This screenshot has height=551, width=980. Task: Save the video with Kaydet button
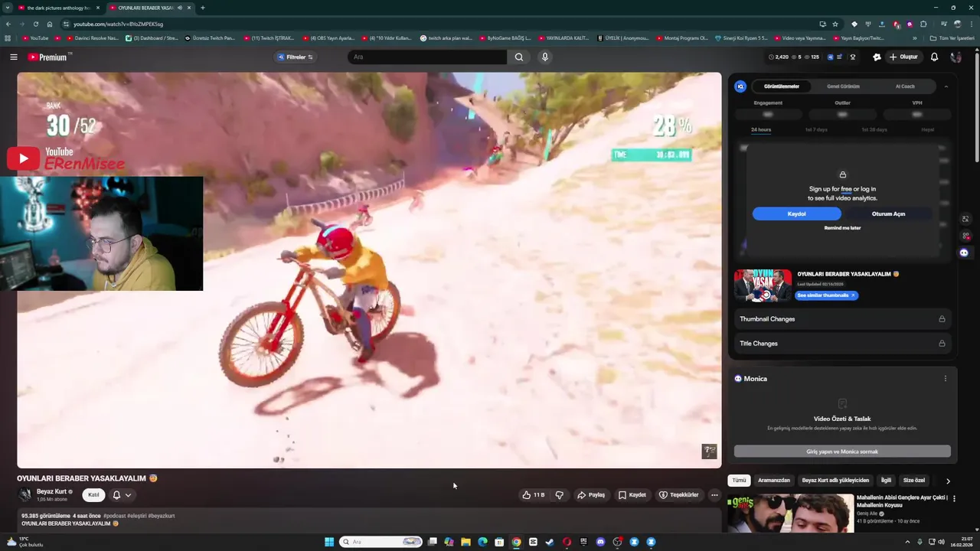point(632,495)
